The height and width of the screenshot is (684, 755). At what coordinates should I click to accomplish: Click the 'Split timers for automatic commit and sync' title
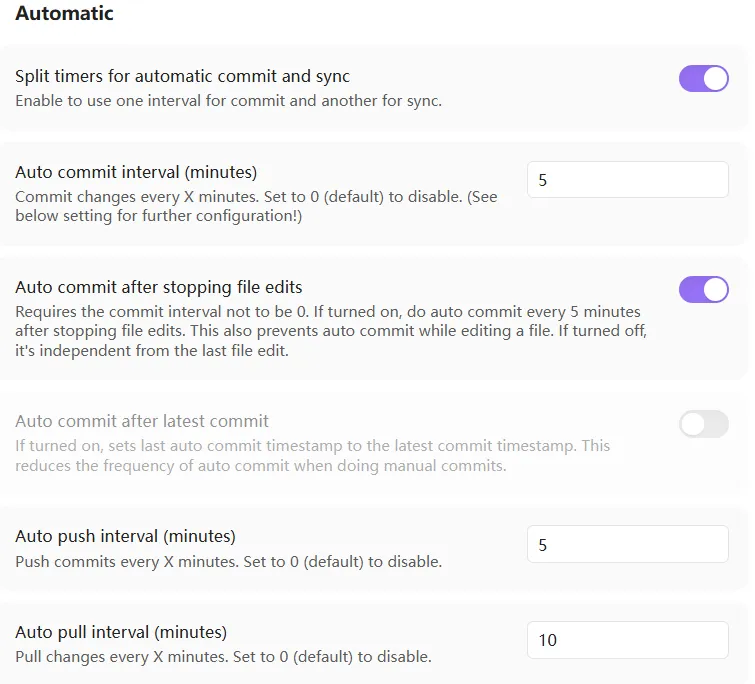tap(182, 76)
